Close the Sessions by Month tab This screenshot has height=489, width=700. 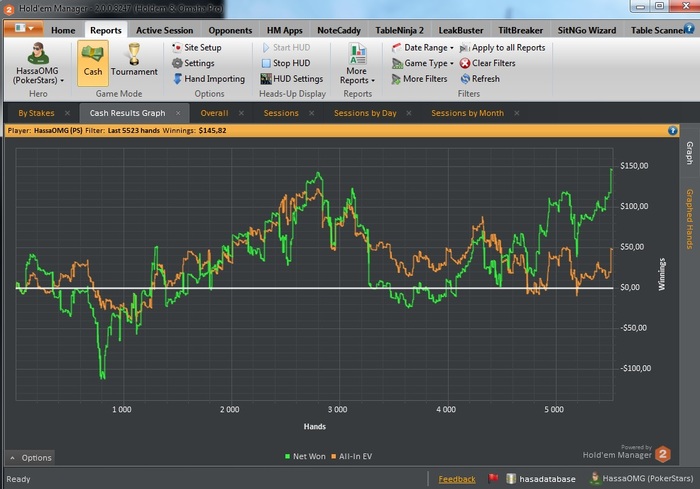point(517,113)
